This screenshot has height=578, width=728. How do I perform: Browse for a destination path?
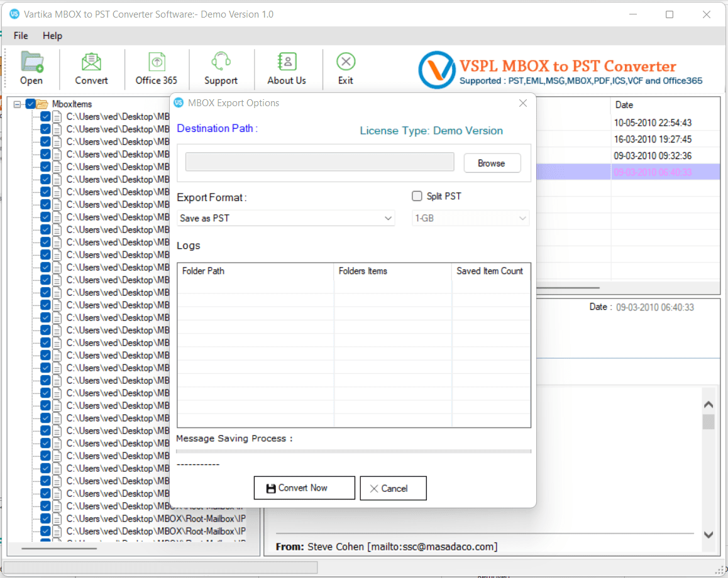click(x=492, y=163)
